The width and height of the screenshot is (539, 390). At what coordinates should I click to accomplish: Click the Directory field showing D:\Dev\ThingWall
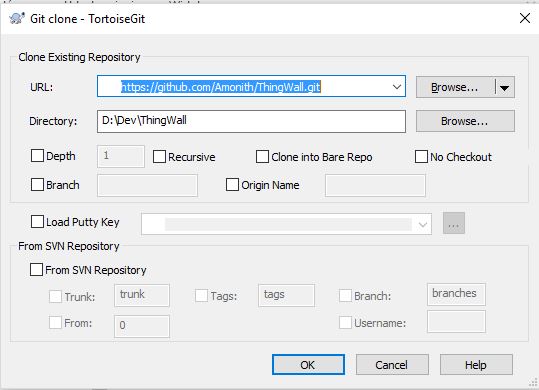click(x=251, y=121)
